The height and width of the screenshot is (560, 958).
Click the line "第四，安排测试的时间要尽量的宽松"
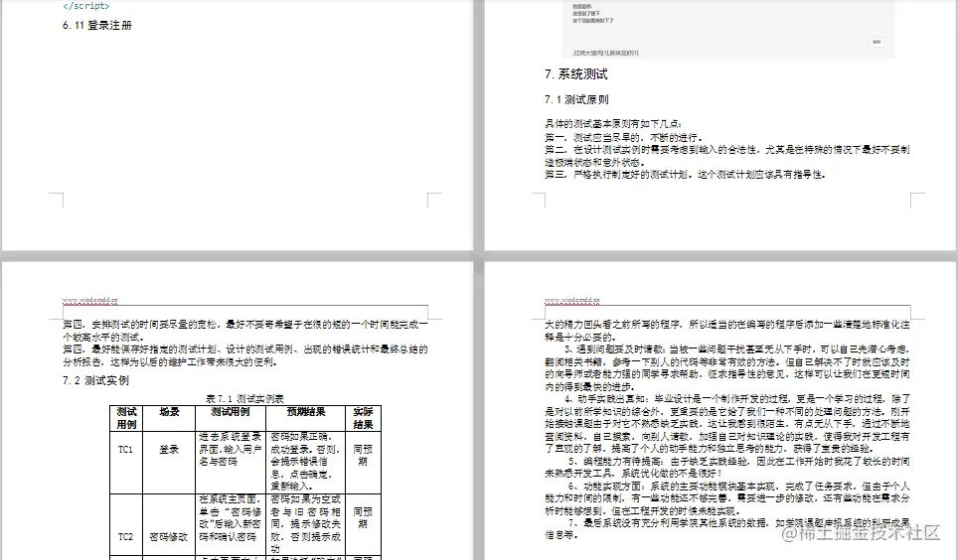point(245,331)
